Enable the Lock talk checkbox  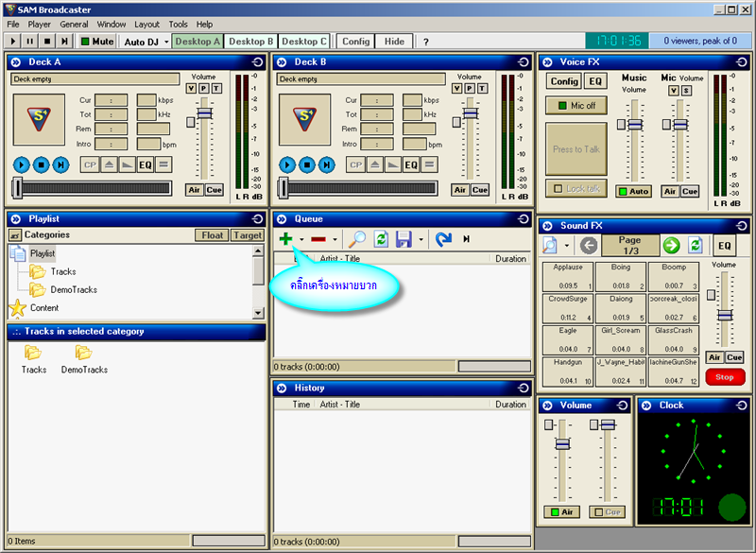tap(558, 188)
